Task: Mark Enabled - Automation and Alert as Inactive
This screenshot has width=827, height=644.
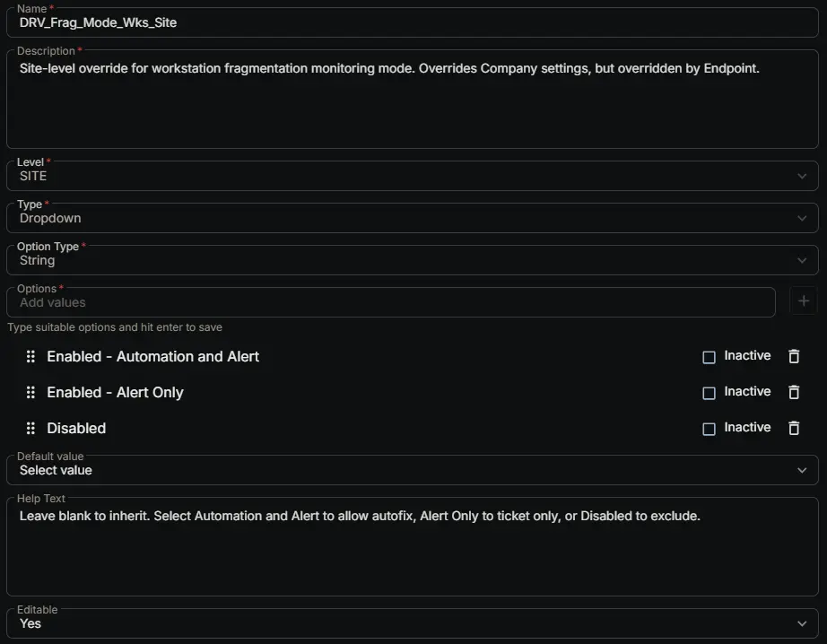Action: pyautogui.click(x=709, y=357)
